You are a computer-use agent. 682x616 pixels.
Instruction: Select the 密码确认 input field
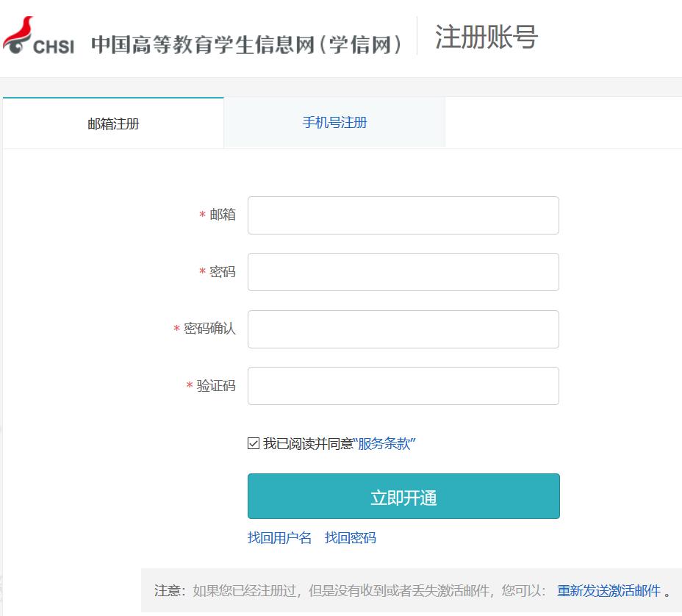[403, 329]
